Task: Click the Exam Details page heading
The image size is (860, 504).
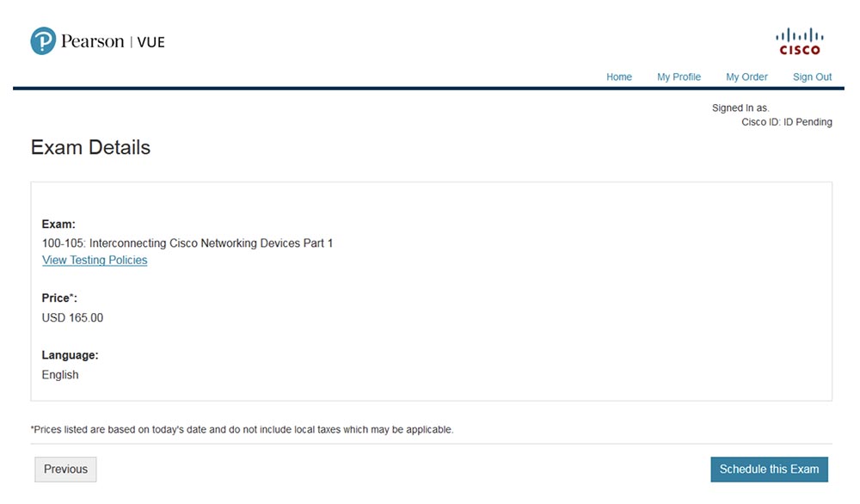Action: click(x=90, y=147)
